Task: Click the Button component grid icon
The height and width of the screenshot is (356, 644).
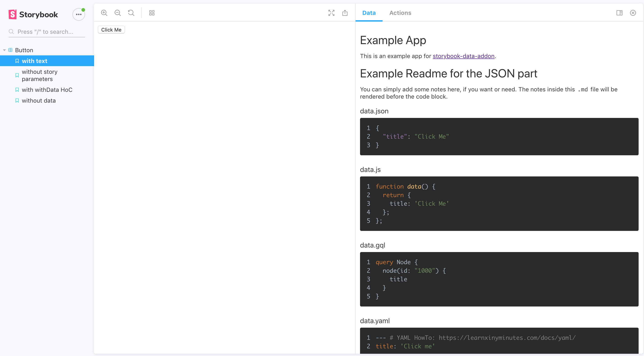Action: [10, 50]
